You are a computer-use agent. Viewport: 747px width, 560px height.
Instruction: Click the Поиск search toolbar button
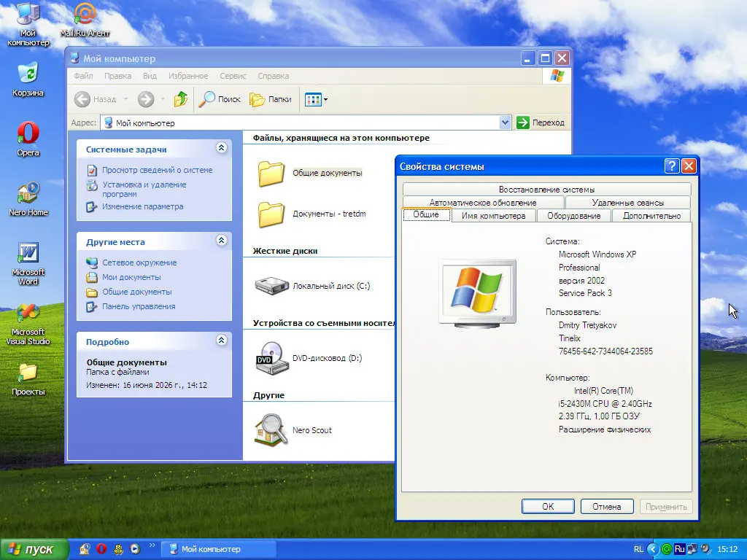tap(219, 99)
